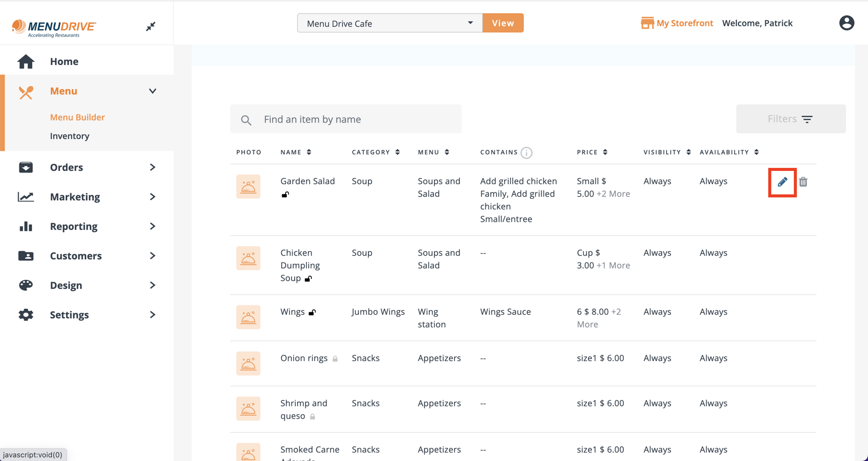Delete Garden Salad using the trash icon

pyautogui.click(x=803, y=182)
